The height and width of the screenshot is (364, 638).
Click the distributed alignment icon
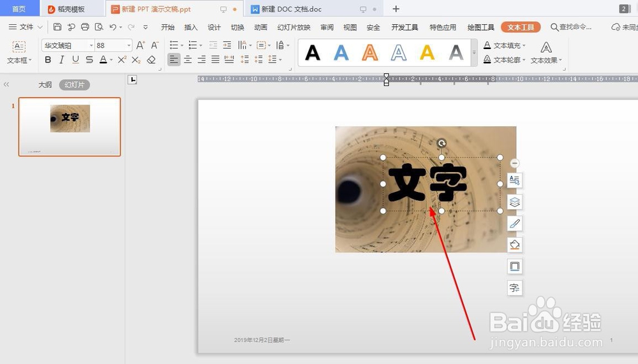pos(229,60)
